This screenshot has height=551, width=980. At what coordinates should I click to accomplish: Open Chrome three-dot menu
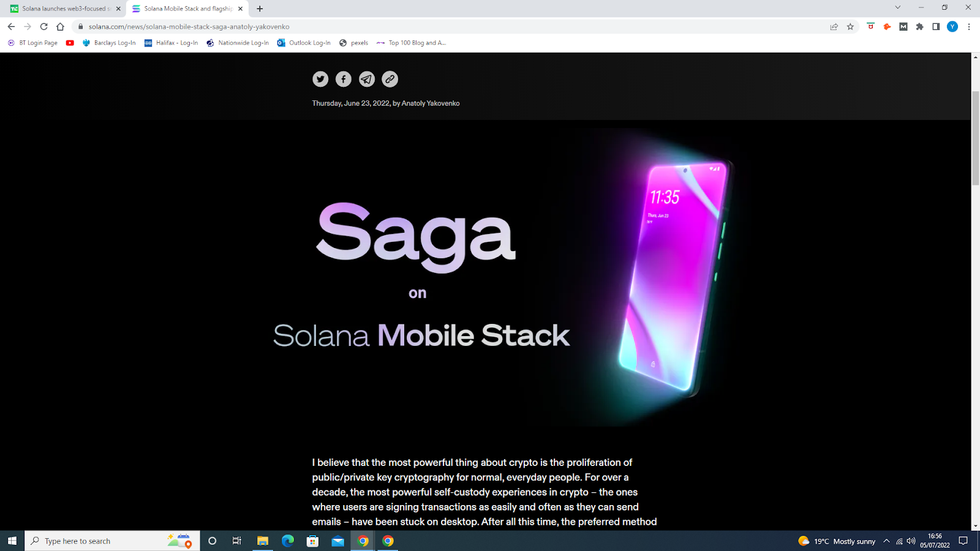coord(969,26)
